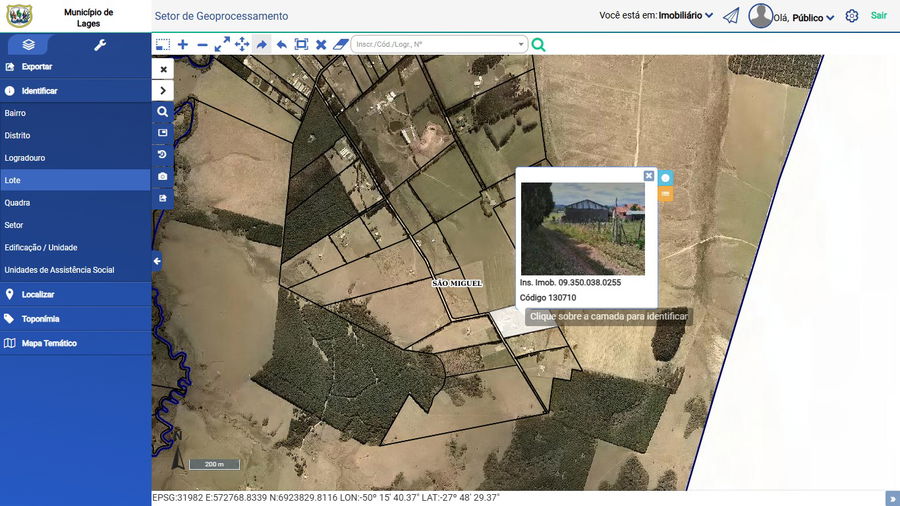Expand the Mapa Temático section

point(49,343)
